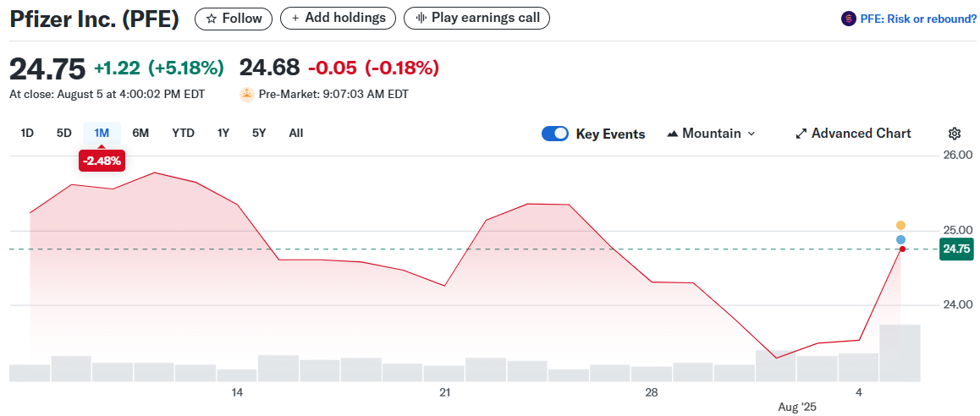Click the At close August 5 timestamp
This screenshot has width=980, height=416.
pyautogui.click(x=107, y=95)
